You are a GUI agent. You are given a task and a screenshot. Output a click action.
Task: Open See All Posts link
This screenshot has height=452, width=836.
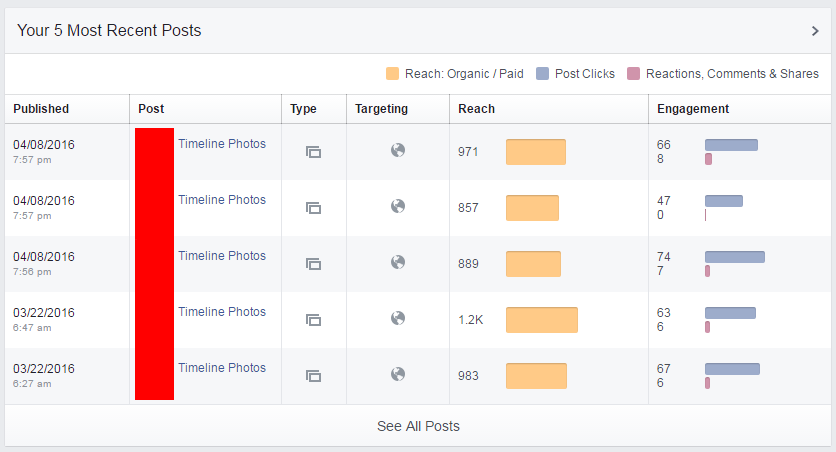click(x=418, y=426)
